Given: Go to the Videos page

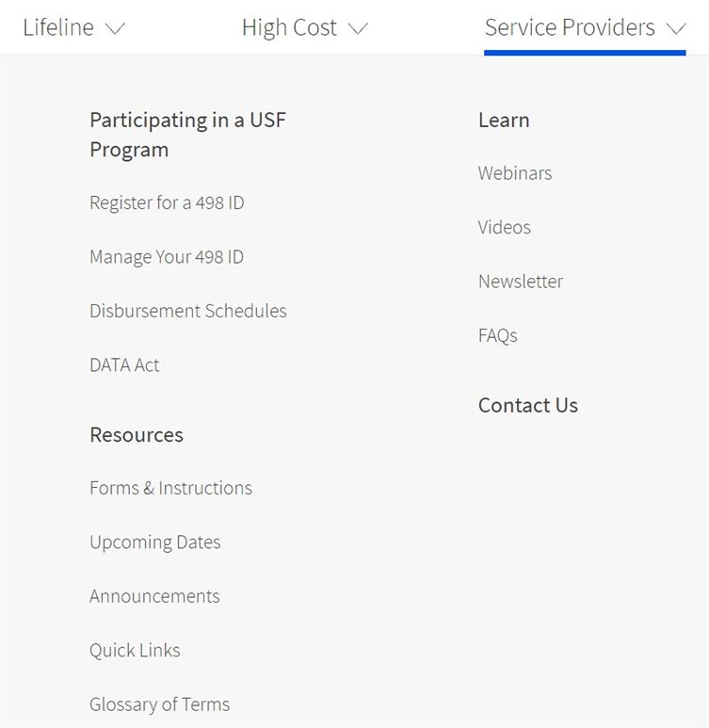Looking at the screenshot, I should coord(505,228).
